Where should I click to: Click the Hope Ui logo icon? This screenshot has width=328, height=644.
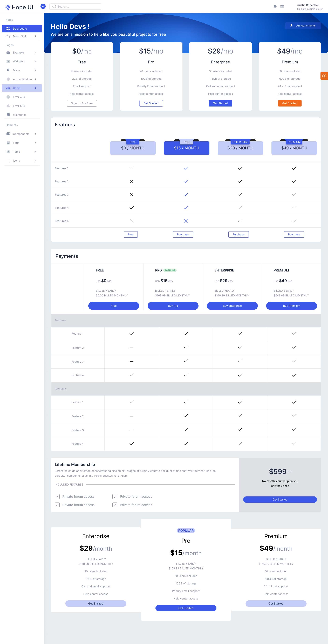point(8,7)
